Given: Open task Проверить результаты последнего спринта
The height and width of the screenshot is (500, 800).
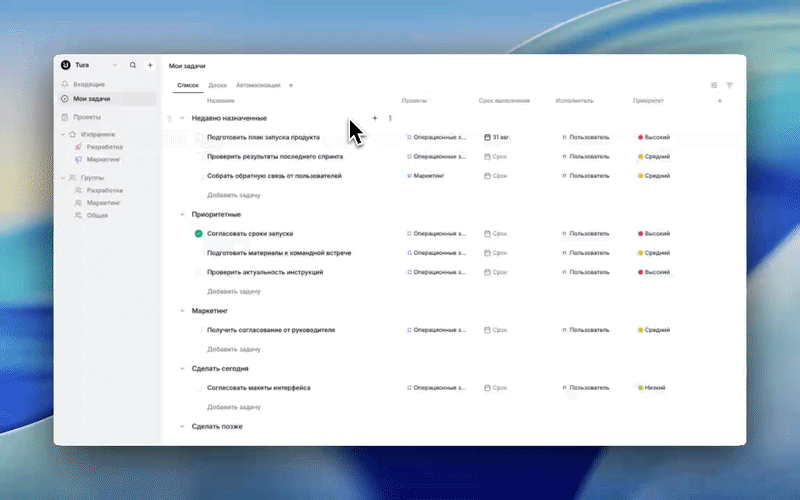Looking at the screenshot, I should (275, 157).
